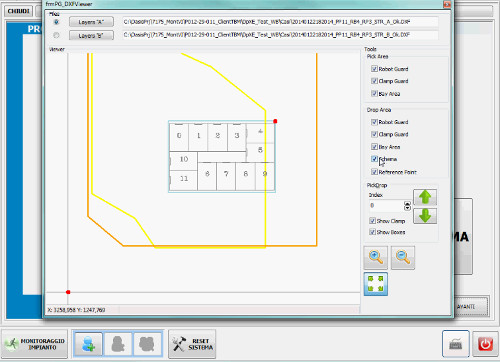The image size is (500, 362).
Task: Toggle Pick Area Robot Guard checkbox
Action: (x=374, y=69)
